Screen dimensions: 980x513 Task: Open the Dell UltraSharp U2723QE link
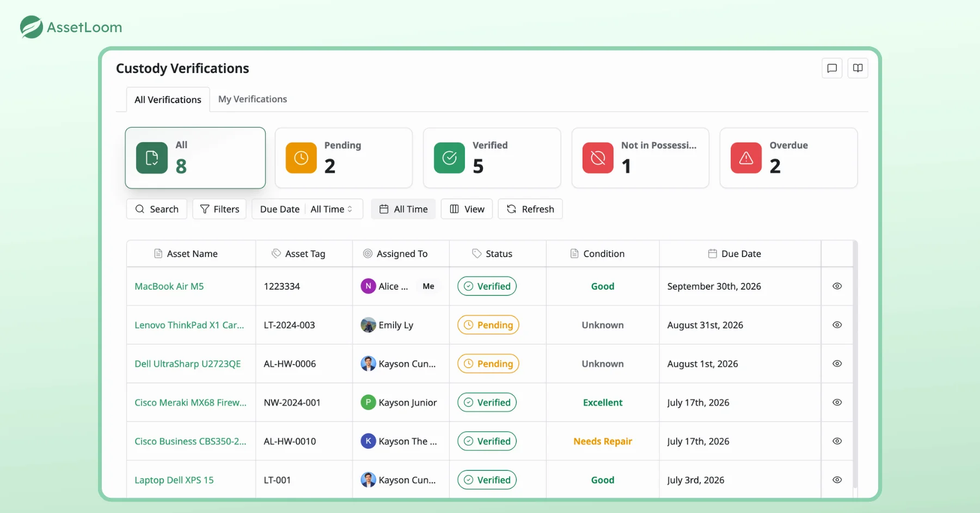tap(188, 364)
